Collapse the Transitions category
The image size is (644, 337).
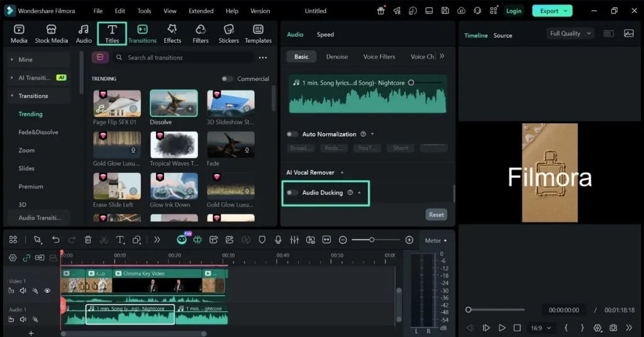[11, 96]
